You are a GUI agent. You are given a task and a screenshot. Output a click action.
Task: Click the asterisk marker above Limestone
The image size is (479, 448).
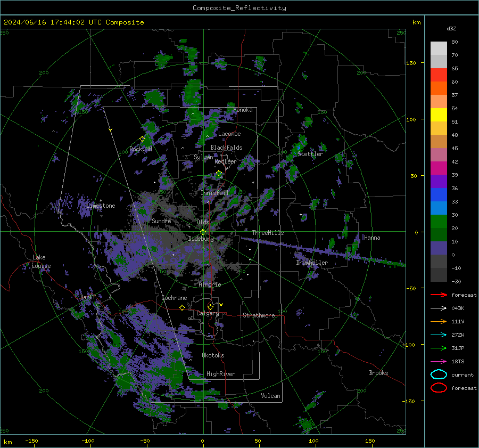click(x=101, y=201)
